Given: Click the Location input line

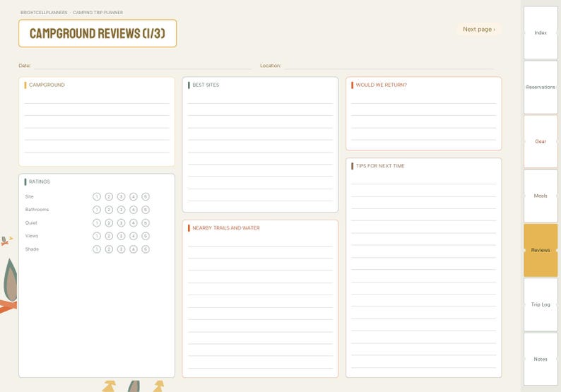Looking at the screenshot, I should pos(390,66).
